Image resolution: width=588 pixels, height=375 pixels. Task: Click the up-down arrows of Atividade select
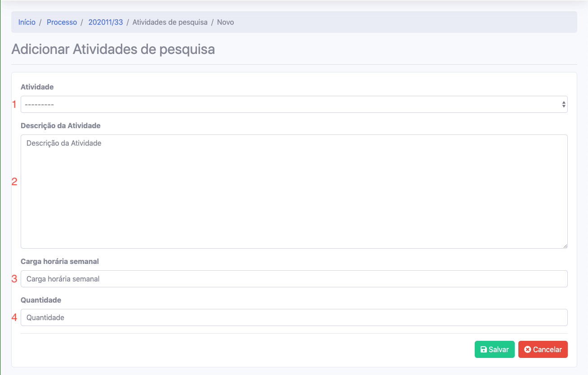[x=564, y=104]
